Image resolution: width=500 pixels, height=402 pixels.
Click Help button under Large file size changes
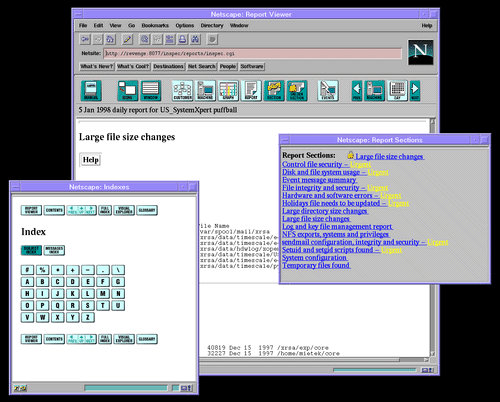point(91,160)
